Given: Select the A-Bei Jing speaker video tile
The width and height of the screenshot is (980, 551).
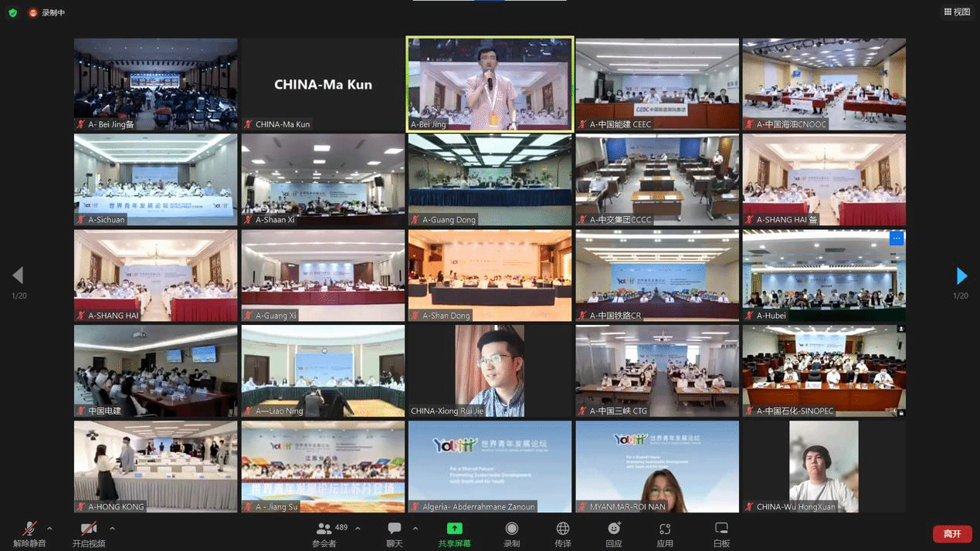Looking at the screenshot, I should coord(490,83).
